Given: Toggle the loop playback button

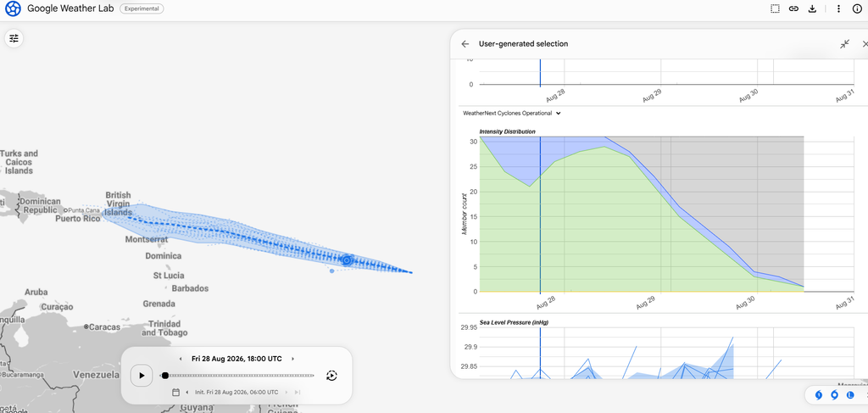Looking at the screenshot, I should 331,376.
